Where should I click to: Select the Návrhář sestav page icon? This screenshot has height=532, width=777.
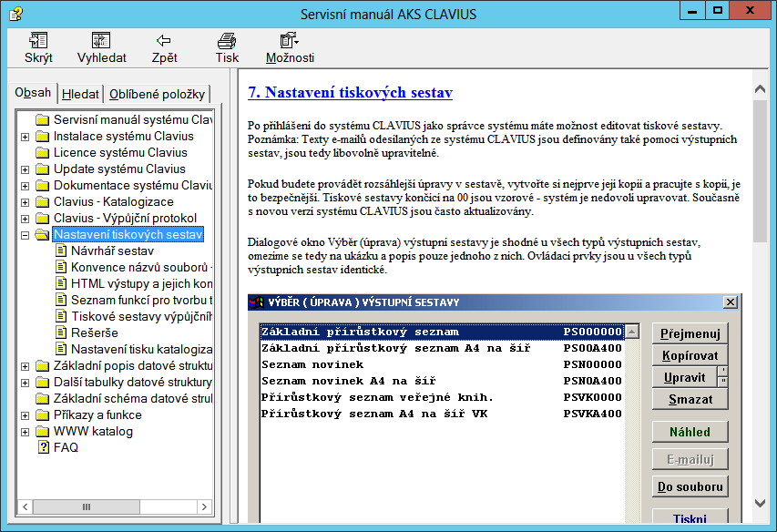point(61,251)
